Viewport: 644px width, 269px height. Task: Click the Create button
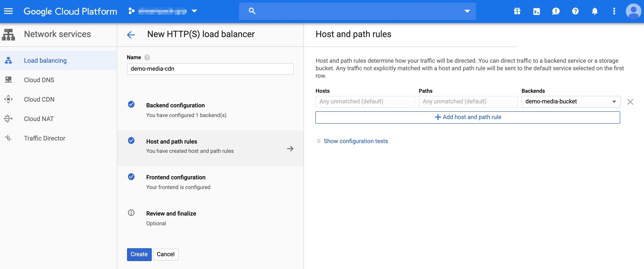[139, 254]
